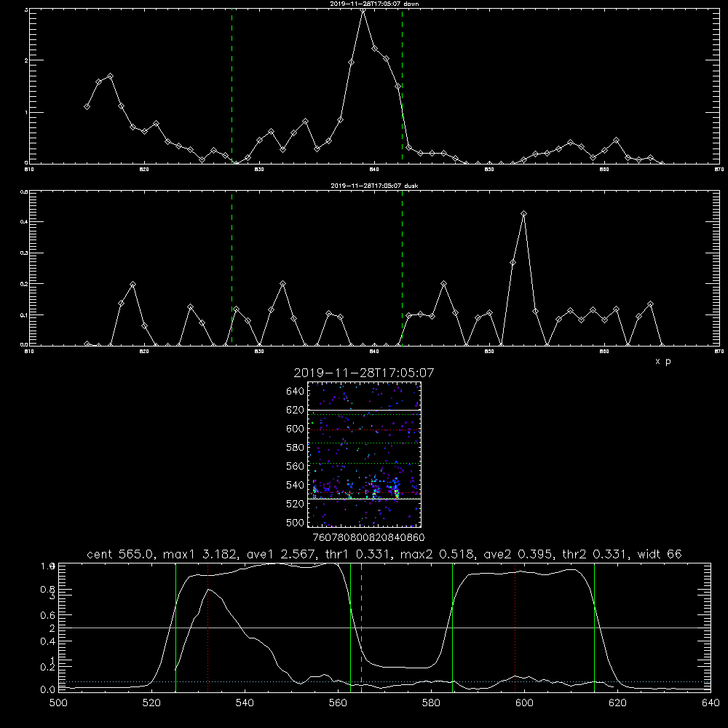Click the rightmost solid green line in bottom plot
This screenshot has width=728, height=728.
[594, 627]
